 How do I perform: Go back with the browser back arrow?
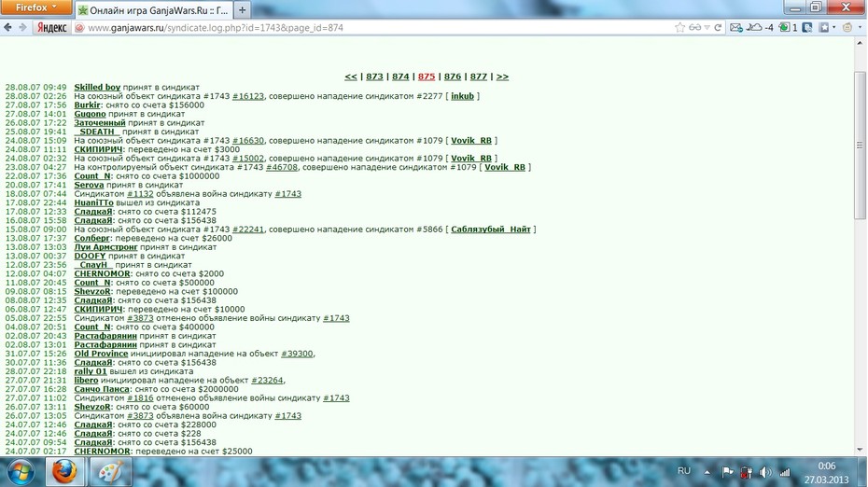click(7, 27)
